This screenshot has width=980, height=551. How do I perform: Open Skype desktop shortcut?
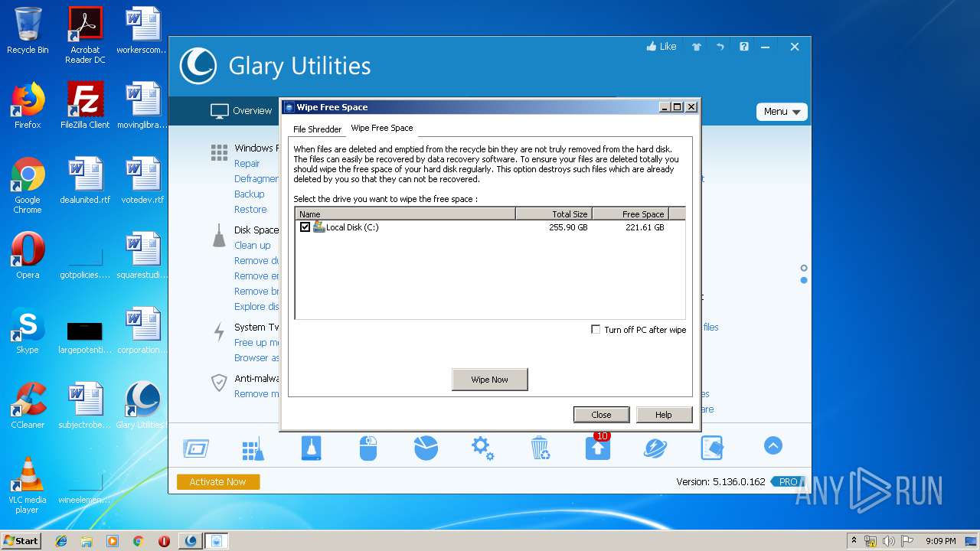28,331
